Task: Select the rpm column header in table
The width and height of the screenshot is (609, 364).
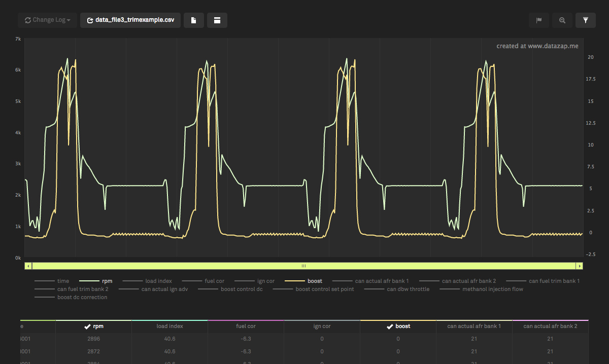Action: 94,326
